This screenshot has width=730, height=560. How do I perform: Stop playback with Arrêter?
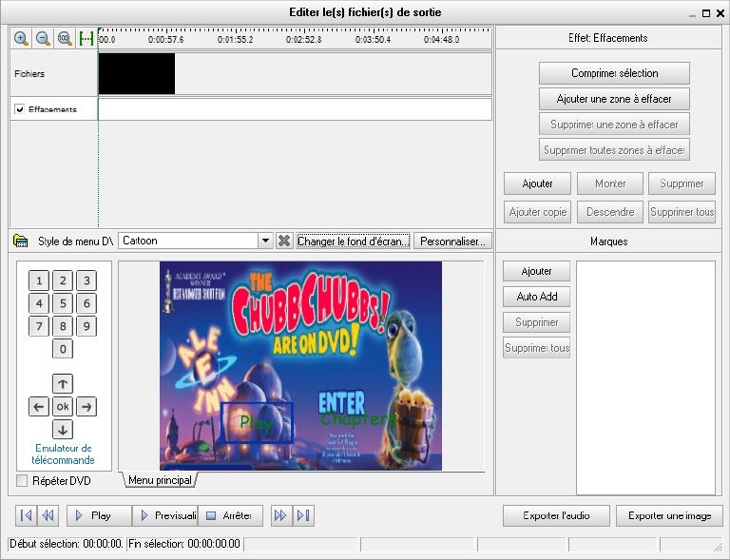click(x=230, y=515)
